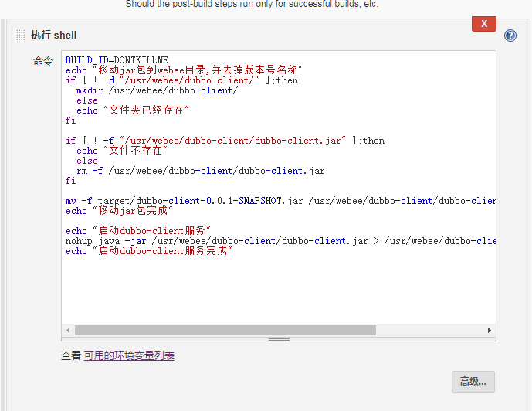The image size is (532, 411).
Task: Click the 命令 field label
Action: click(43, 61)
